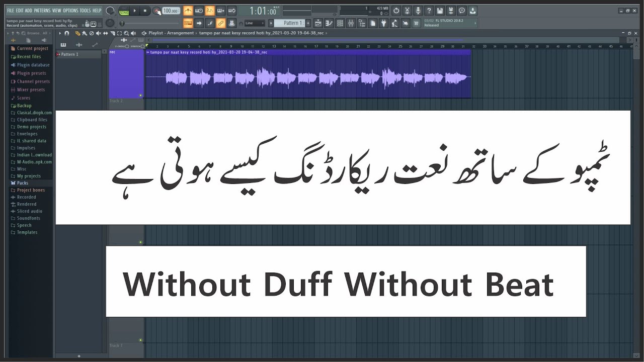644x362 pixels.
Task: Toggle the STRETCH option
Action: tap(142, 46)
